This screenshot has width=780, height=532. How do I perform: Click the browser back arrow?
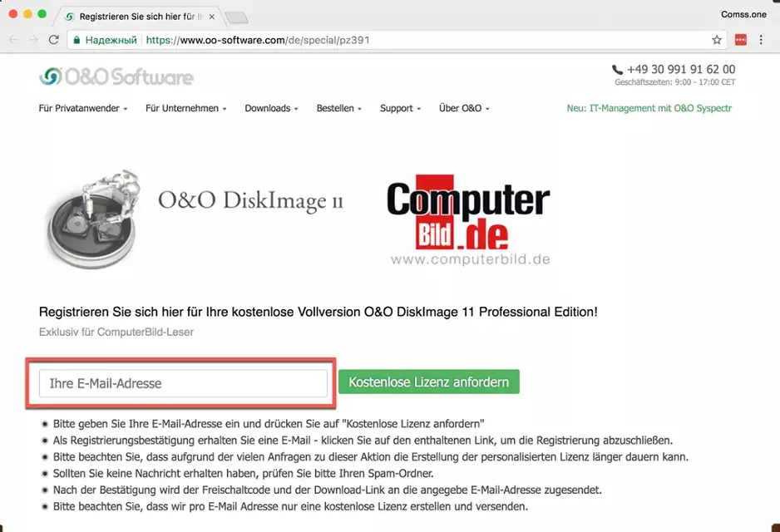point(14,40)
